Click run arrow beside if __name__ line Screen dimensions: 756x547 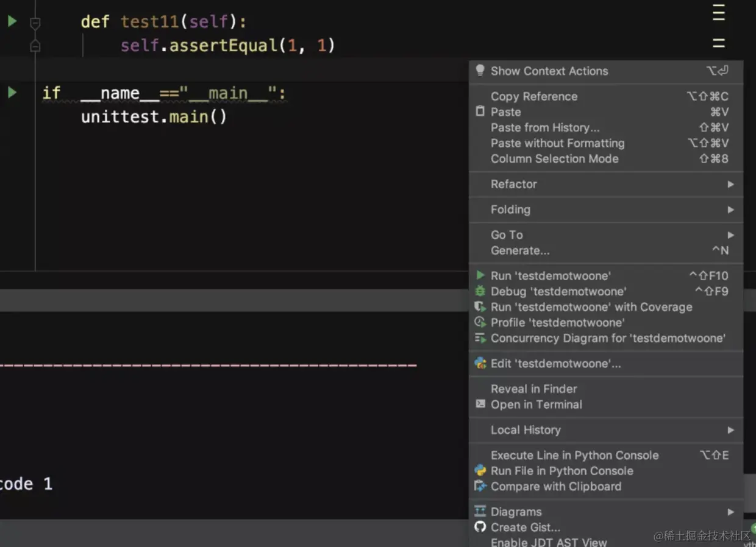[x=12, y=93]
